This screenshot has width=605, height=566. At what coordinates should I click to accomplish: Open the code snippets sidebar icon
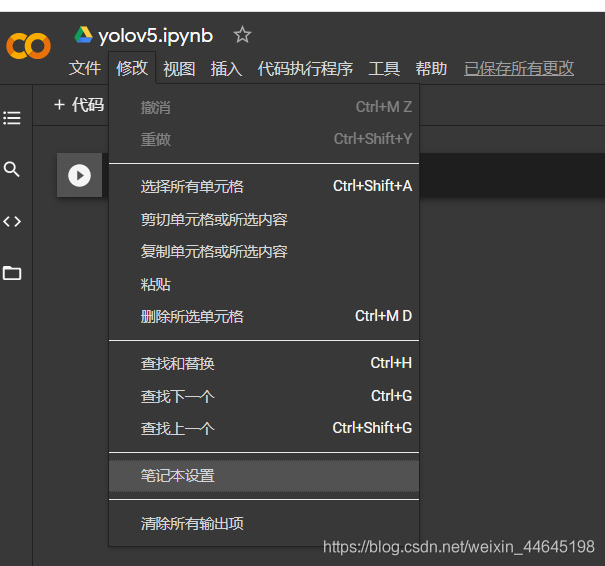click(x=12, y=221)
